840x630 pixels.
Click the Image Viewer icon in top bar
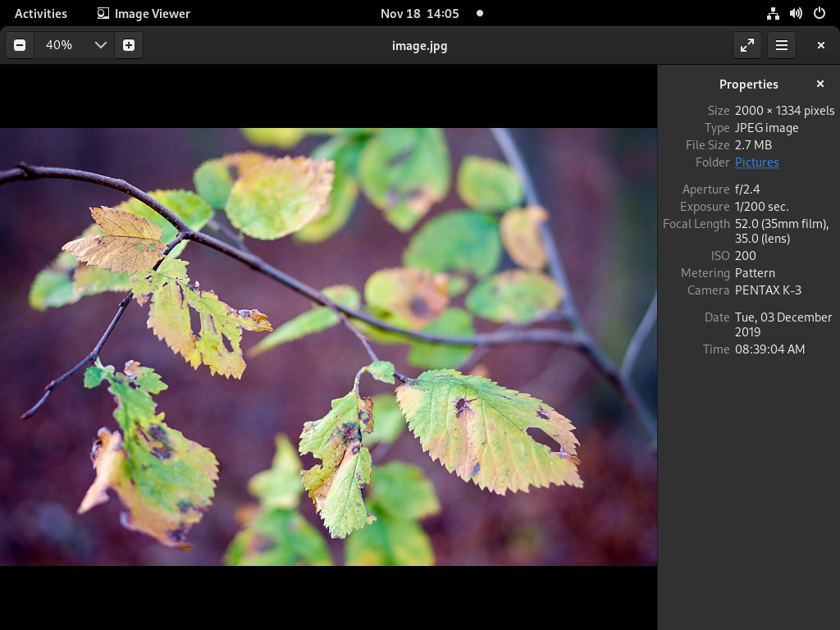click(103, 13)
